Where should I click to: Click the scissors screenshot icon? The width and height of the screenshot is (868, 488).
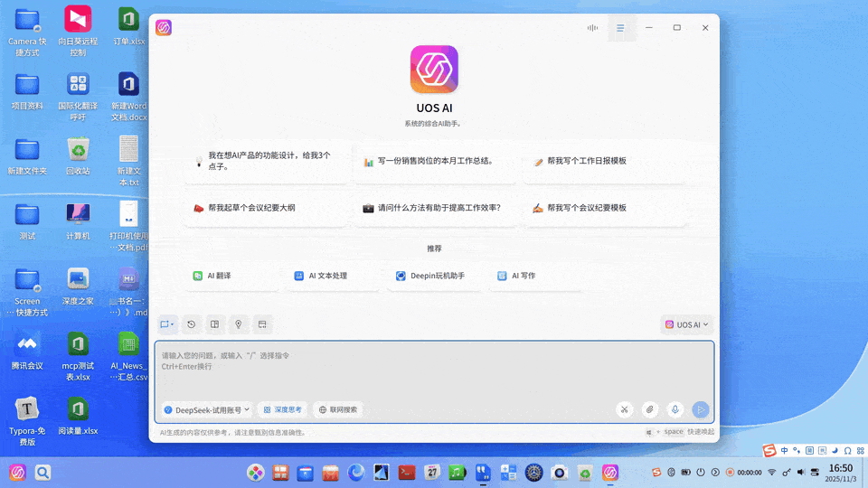point(625,409)
